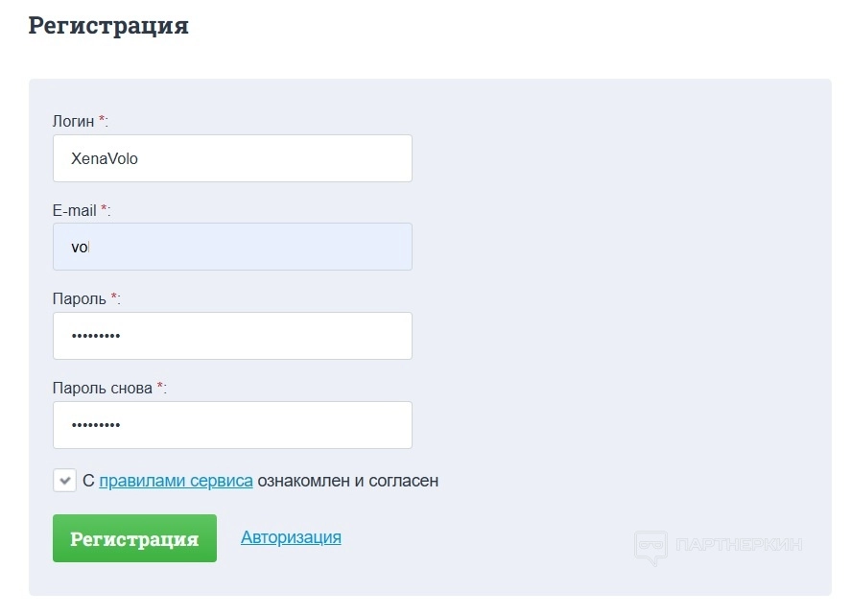Toggle the service rules agreement checkbox

click(64, 481)
